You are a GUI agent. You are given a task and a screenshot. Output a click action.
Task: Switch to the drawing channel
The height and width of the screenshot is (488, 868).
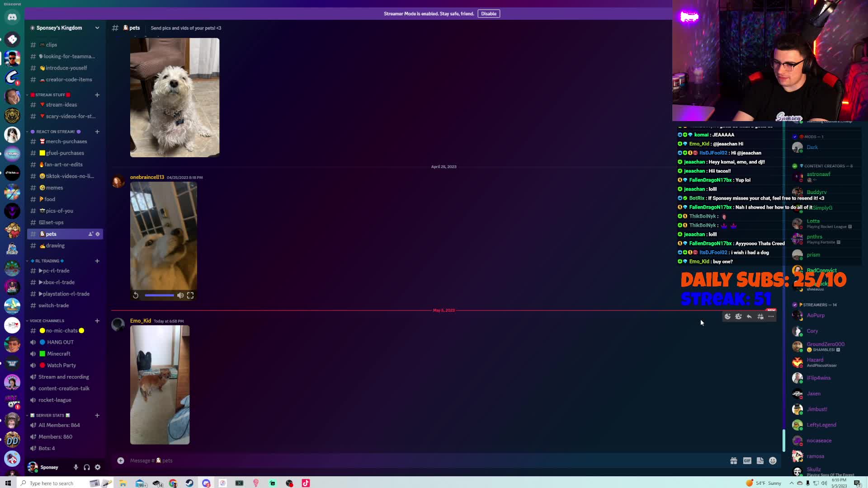pyautogui.click(x=55, y=246)
